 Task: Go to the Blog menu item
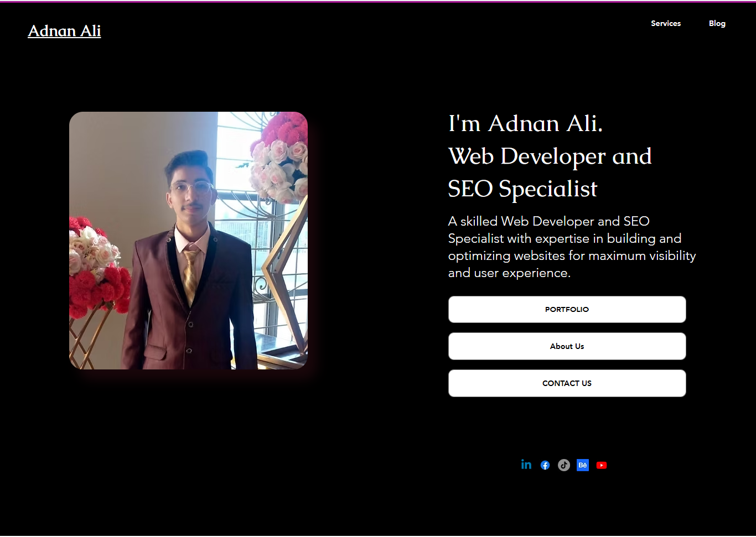(717, 23)
